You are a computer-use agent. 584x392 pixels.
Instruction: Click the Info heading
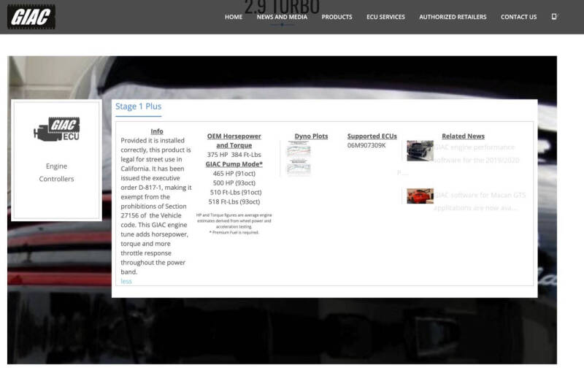(x=157, y=131)
